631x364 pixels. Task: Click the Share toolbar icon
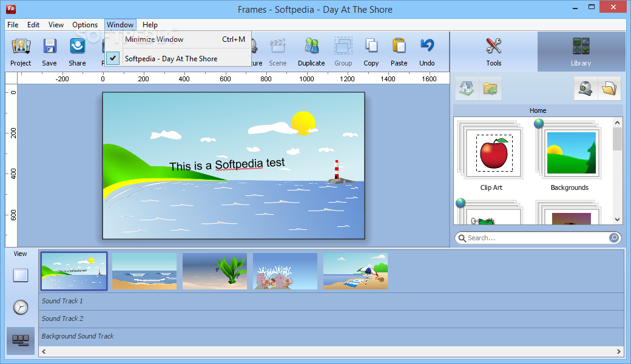point(77,46)
